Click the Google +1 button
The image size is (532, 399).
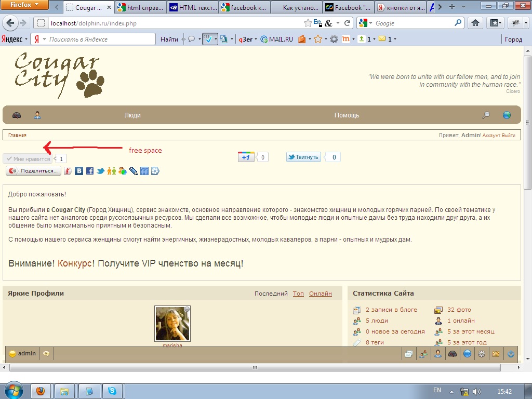[246, 157]
